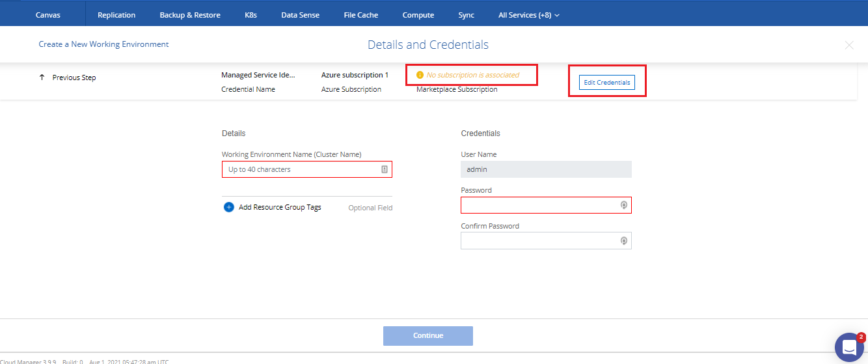Viewport: 868px width, 364px height.
Task: Click the icon inside Working Environment Name field
Action: tap(384, 169)
